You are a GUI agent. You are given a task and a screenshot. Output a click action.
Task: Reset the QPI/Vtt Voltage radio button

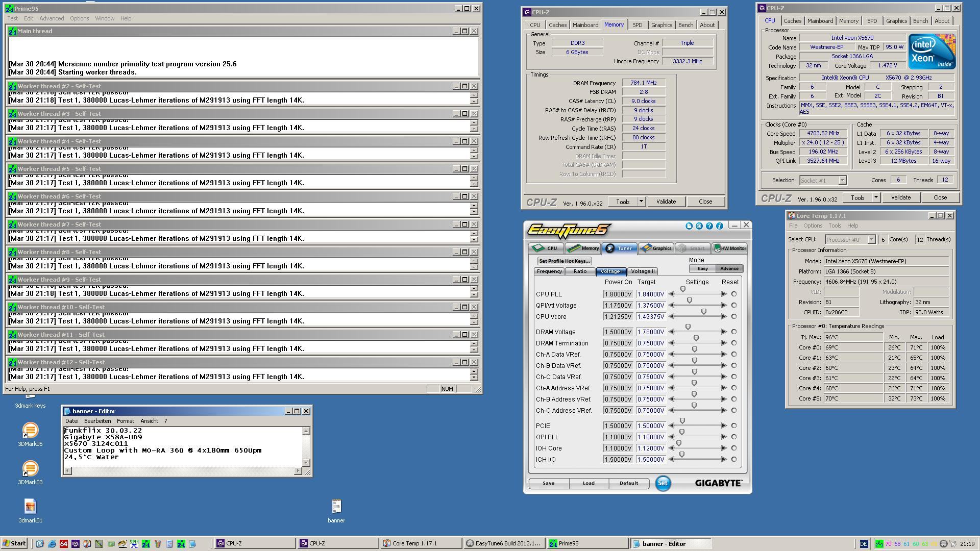tap(734, 305)
